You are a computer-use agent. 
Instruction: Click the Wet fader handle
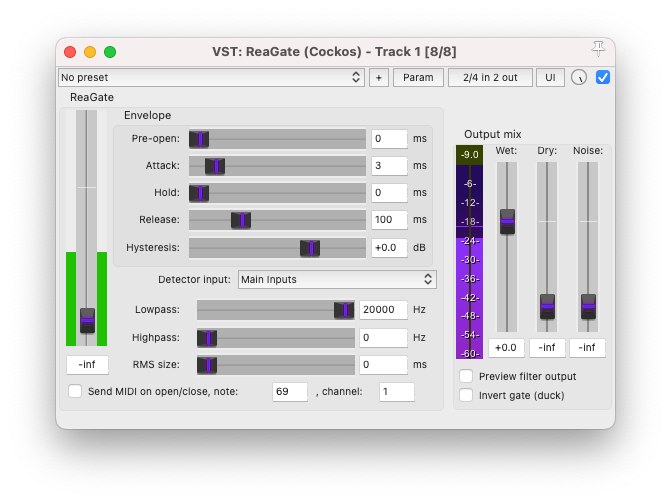508,221
